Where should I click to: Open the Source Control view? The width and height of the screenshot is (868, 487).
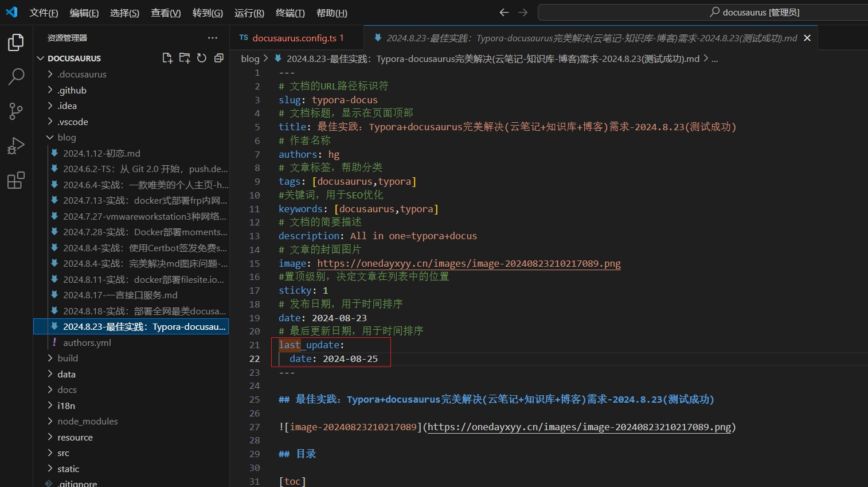[16, 111]
